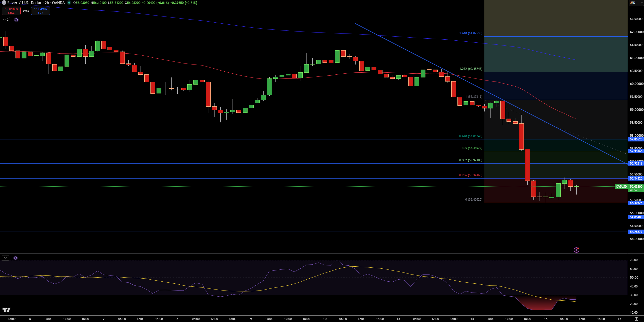This screenshot has height=322, width=644.
Task: Click the +0.39650 (+0.71%) change value
Action: 183,3
